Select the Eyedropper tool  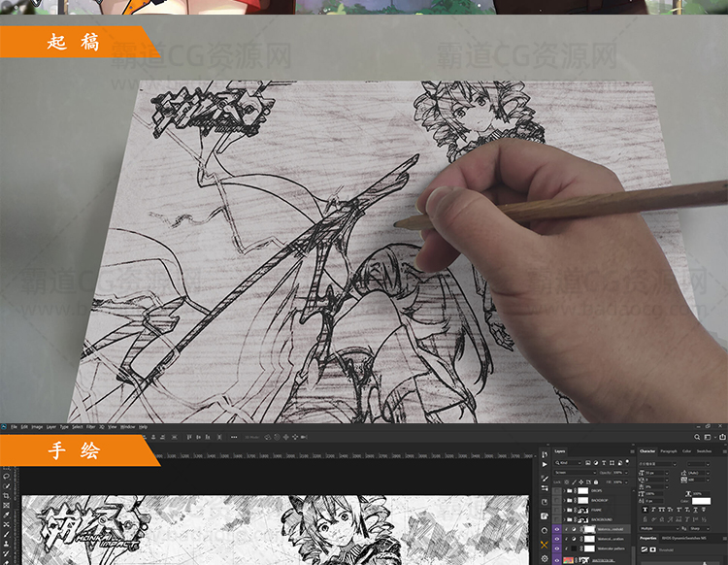(7, 515)
